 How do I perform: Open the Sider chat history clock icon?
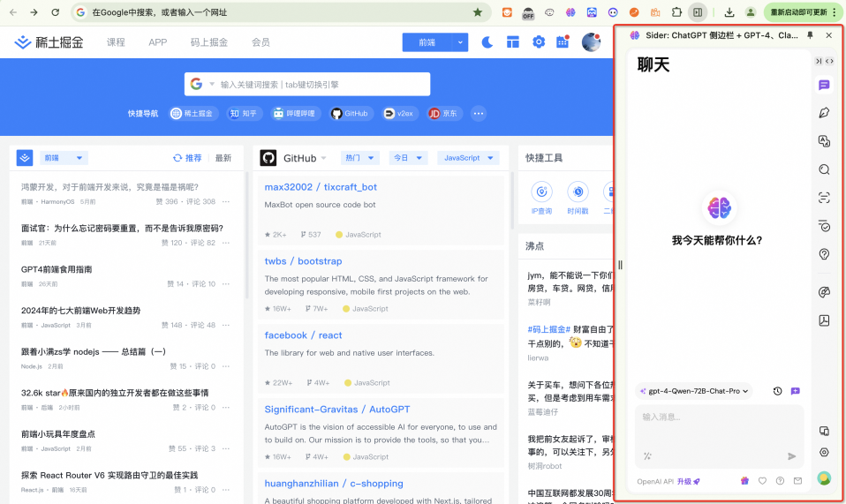pos(777,391)
